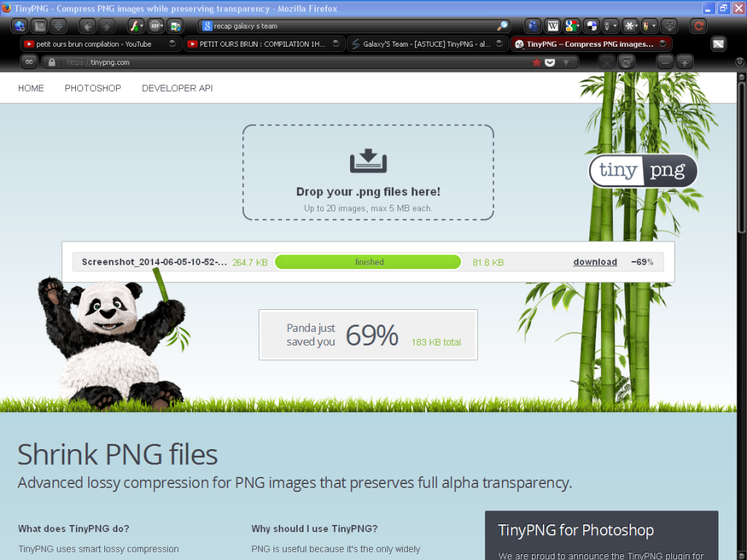Open the Google services dropdown button

click(x=572, y=26)
